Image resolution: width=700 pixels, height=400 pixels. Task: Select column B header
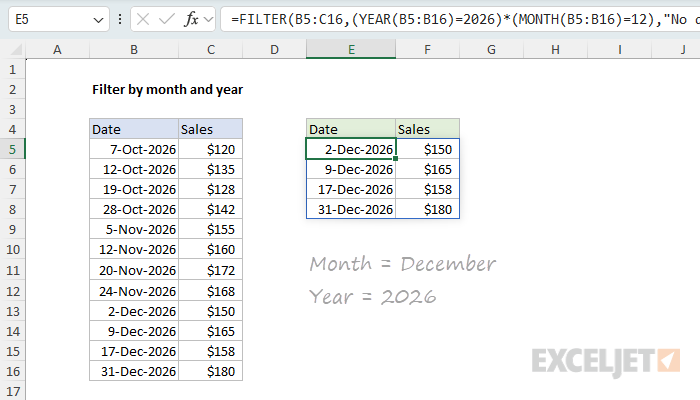pos(134,49)
